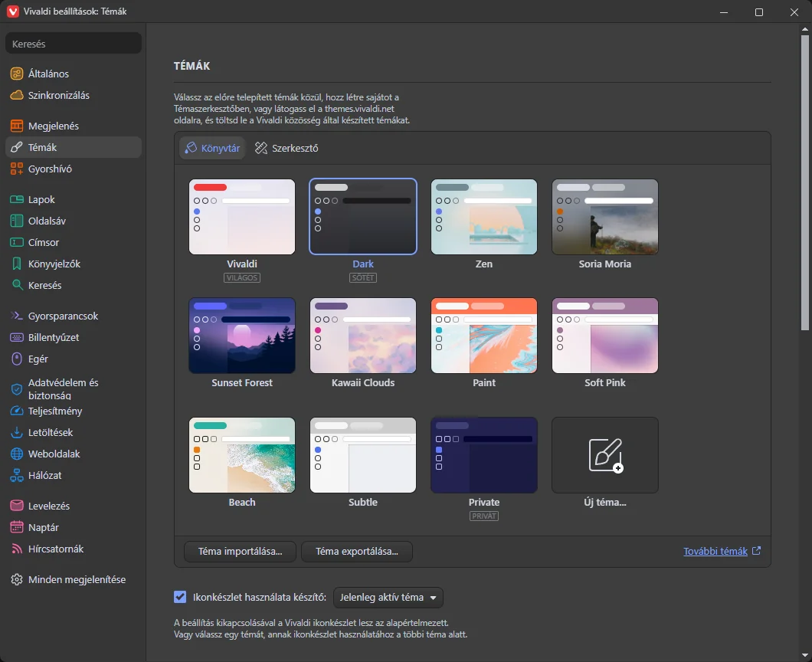The width and height of the screenshot is (812, 662).
Task: Click the Adatvédelem shield icon
Action: point(17,389)
